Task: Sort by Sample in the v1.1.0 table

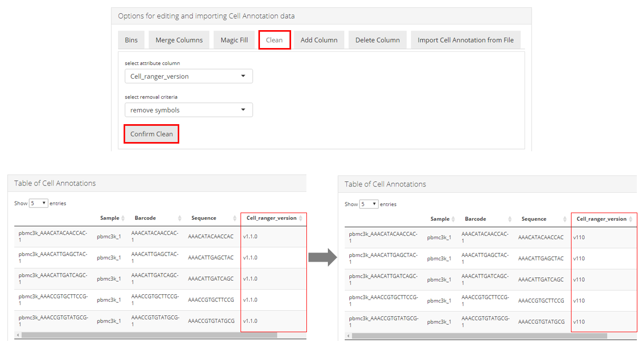Action: 110,218
